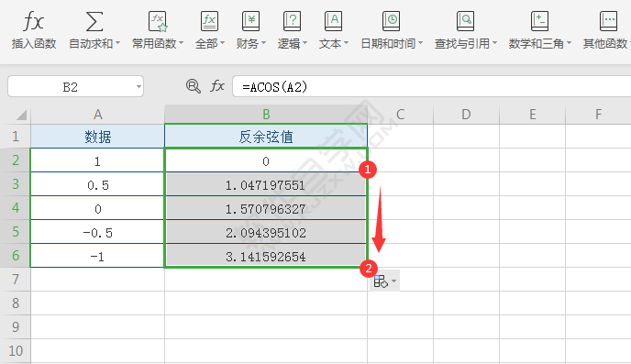This screenshot has height=364, width=631.
Task: Select row 2 header
Action: (16, 160)
